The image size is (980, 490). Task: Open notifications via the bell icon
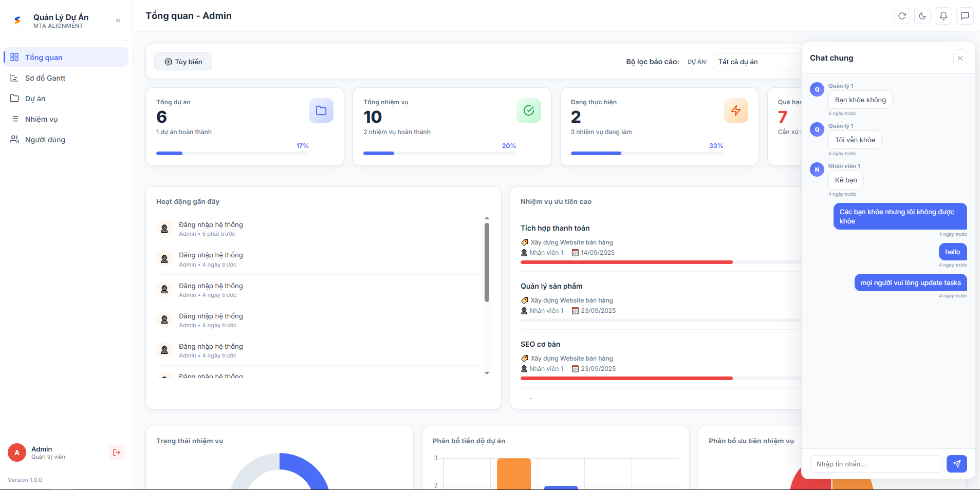tap(944, 16)
